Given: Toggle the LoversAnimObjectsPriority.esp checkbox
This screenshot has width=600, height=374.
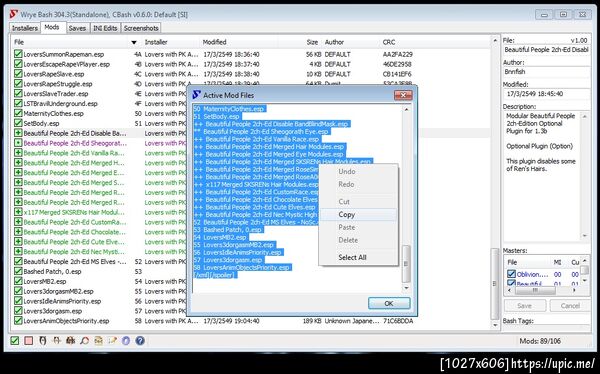Looking at the screenshot, I should (18, 321).
